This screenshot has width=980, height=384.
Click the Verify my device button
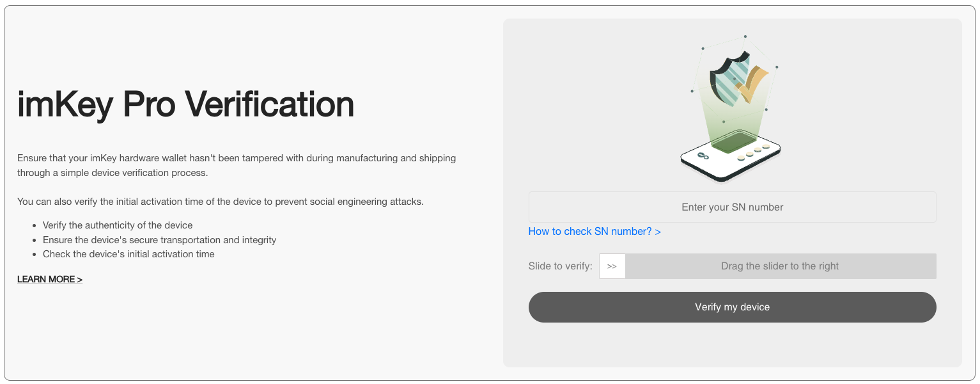tap(732, 307)
